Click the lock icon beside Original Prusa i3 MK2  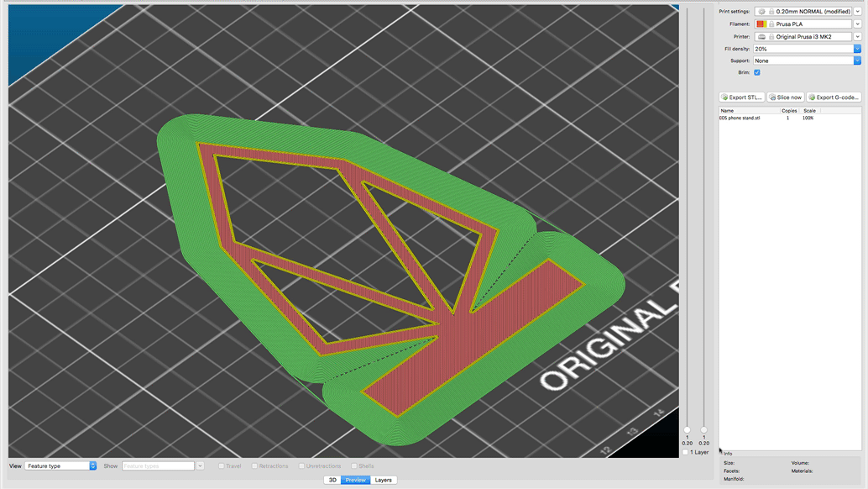pos(771,37)
